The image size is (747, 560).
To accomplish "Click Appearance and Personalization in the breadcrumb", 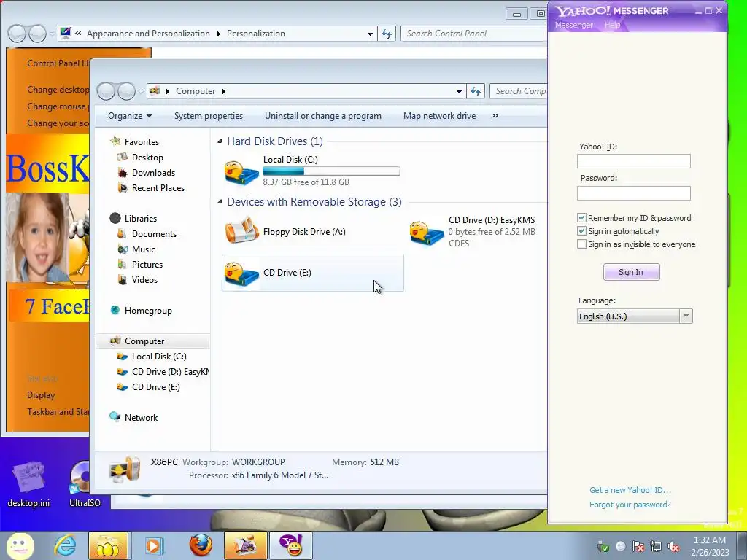I will [148, 34].
